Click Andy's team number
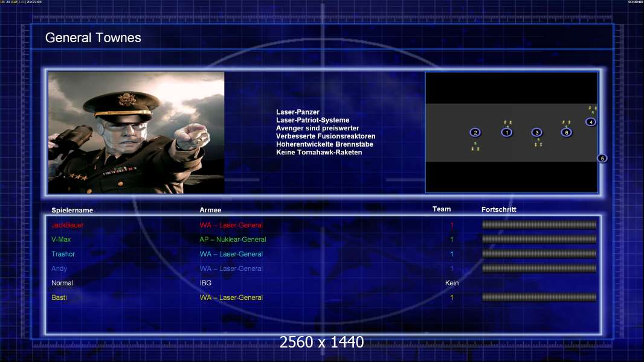 [x=452, y=268]
